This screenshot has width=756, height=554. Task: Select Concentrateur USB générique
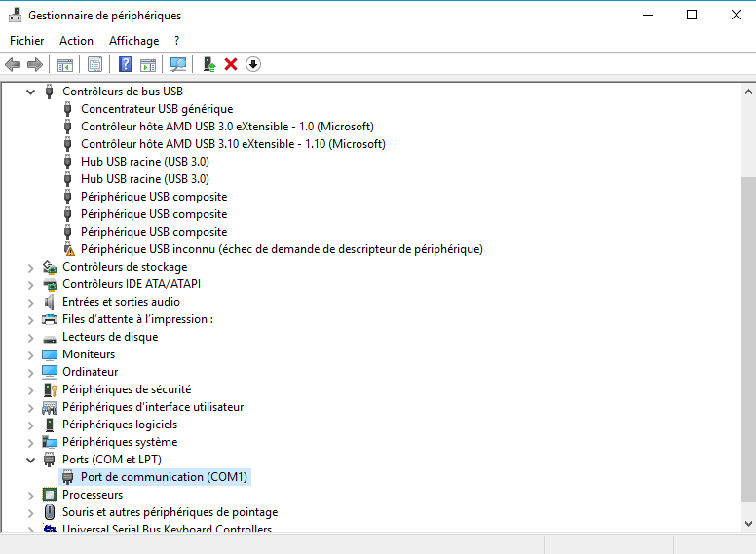(x=157, y=109)
